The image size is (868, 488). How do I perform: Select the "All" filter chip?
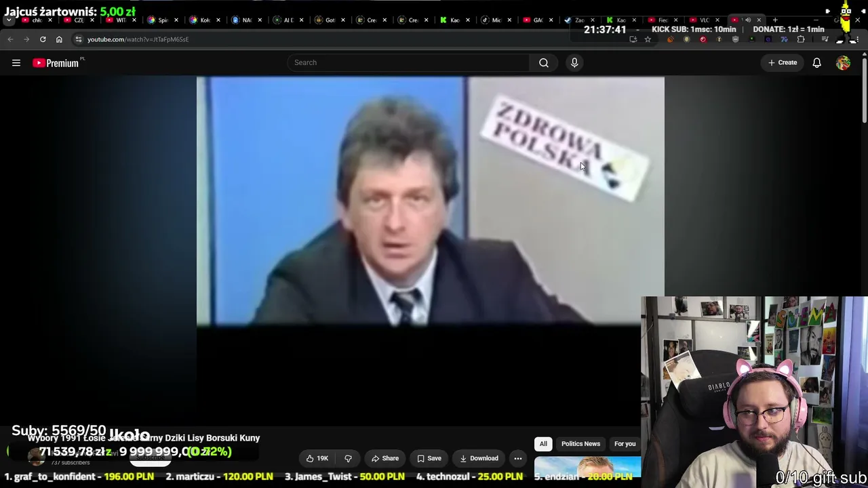[x=543, y=444]
